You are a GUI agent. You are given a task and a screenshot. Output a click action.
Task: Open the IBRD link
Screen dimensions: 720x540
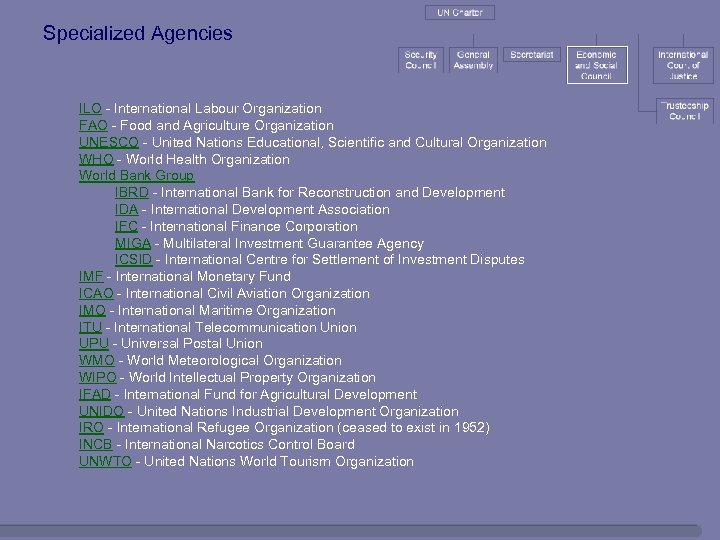click(132, 192)
